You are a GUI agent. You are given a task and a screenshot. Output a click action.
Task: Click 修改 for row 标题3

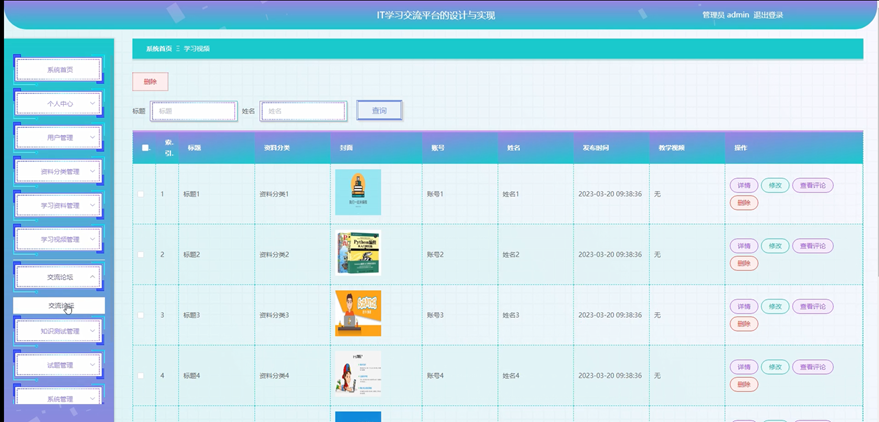(x=775, y=306)
